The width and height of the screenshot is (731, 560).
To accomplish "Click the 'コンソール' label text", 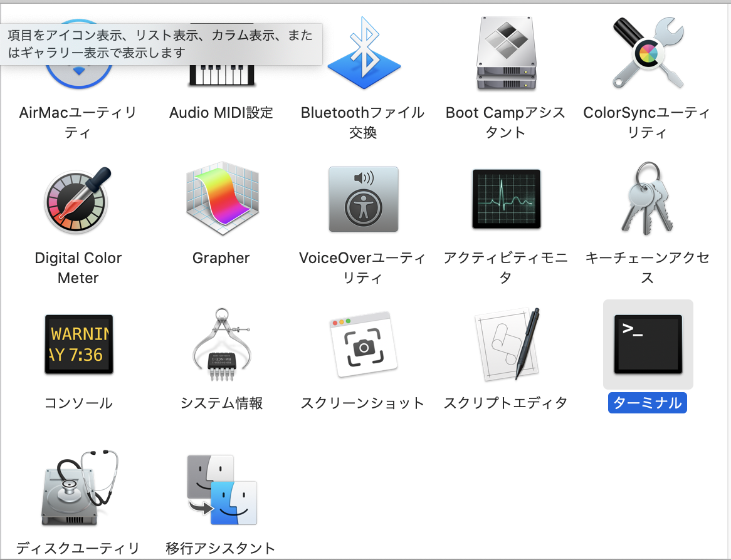I will click(x=78, y=403).
